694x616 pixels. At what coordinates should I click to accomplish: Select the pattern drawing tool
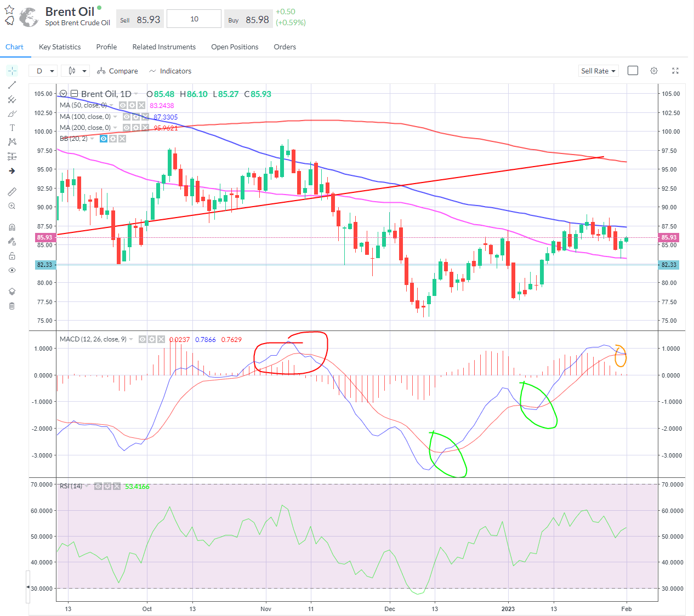pos(12,142)
